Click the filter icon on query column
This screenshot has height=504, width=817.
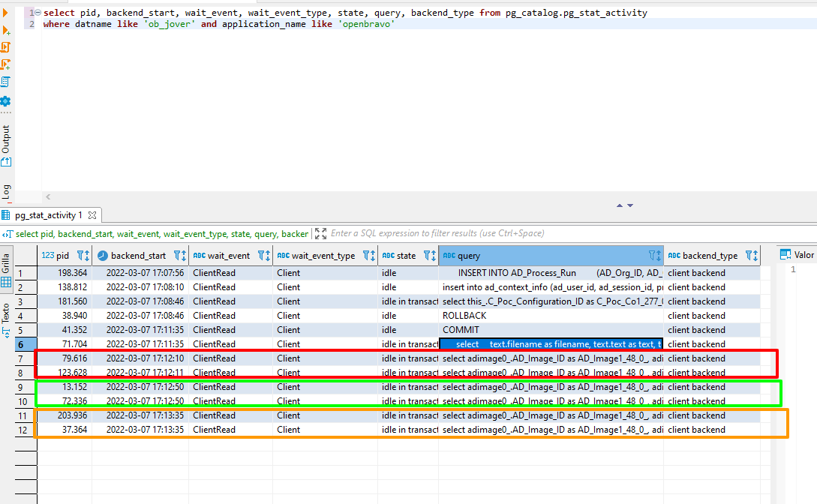pos(653,256)
